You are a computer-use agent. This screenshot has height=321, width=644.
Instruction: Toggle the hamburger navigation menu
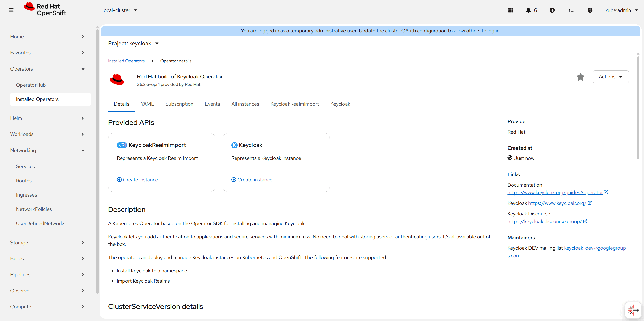tap(11, 10)
